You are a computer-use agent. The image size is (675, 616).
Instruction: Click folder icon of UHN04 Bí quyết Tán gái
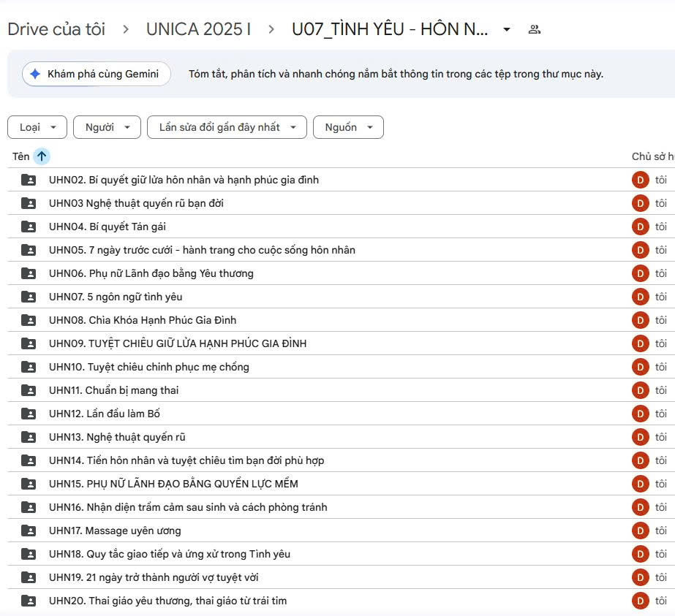[x=29, y=227]
